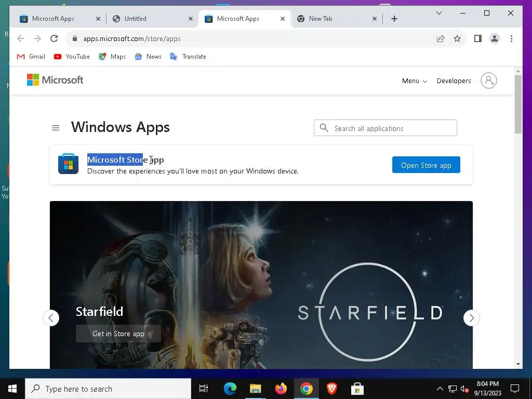Screen dimensions: 532x399
Task: Click Get in Store app button
Action: click(x=118, y=334)
